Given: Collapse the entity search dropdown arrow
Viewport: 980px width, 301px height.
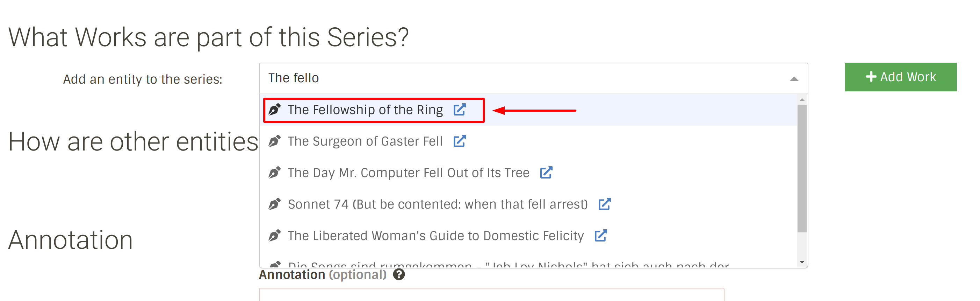Looking at the screenshot, I should coord(794,79).
